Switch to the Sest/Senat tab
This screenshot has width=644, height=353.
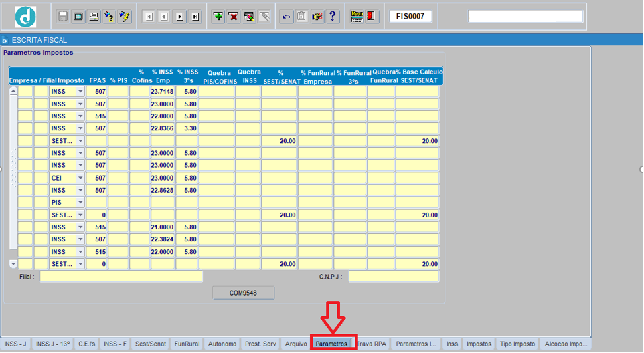pos(150,344)
